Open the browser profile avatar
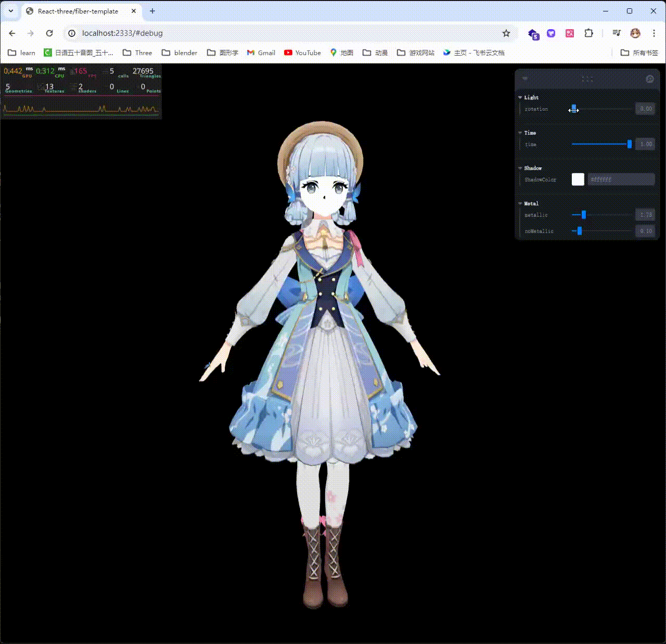This screenshot has height=644, width=666. [x=635, y=33]
